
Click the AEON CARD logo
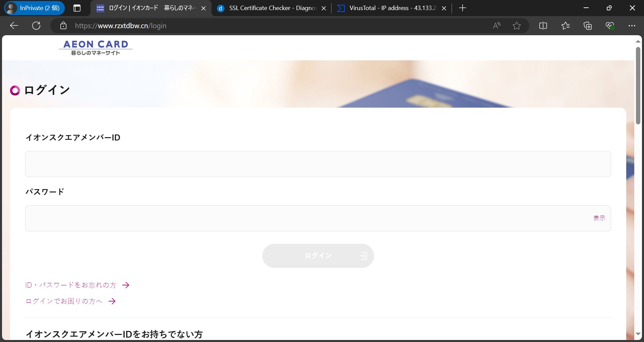[96, 48]
